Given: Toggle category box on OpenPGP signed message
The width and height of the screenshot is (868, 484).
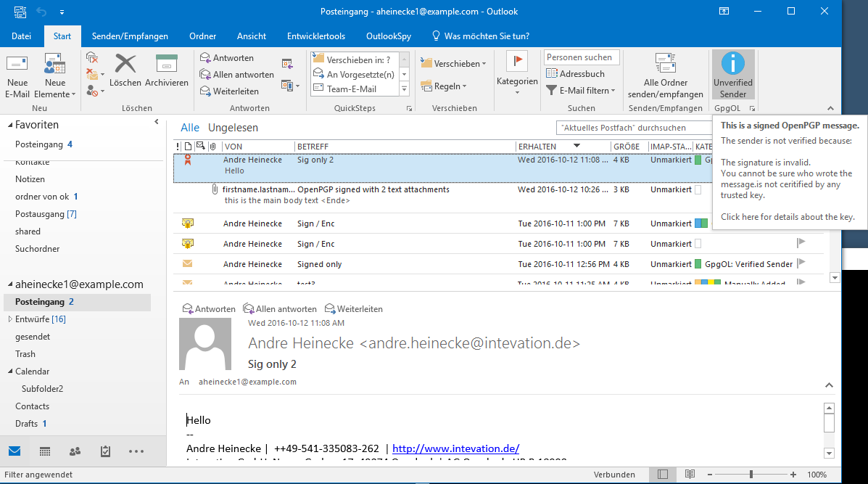Looking at the screenshot, I should (x=698, y=190).
